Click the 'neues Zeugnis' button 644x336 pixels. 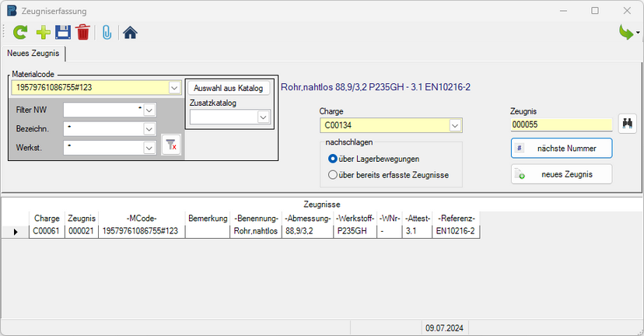coord(562,174)
